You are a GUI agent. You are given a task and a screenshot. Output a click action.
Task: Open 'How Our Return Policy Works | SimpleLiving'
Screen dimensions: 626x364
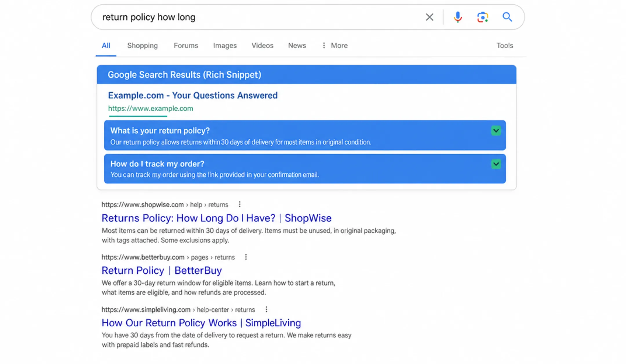(201, 323)
